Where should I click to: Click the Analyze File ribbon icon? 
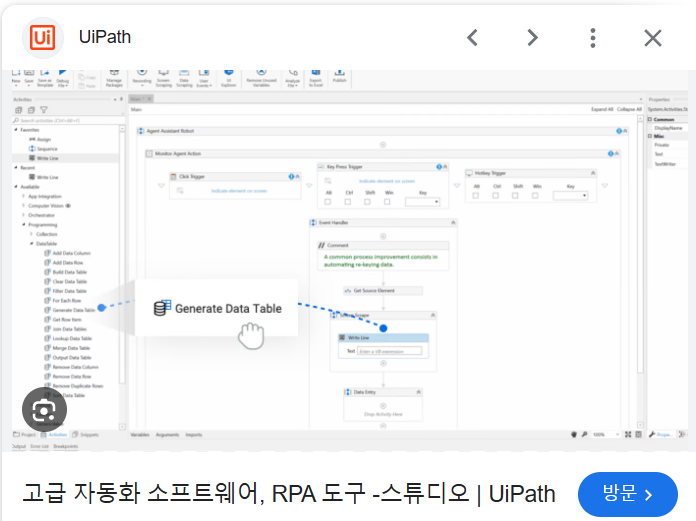tap(293, 79)
